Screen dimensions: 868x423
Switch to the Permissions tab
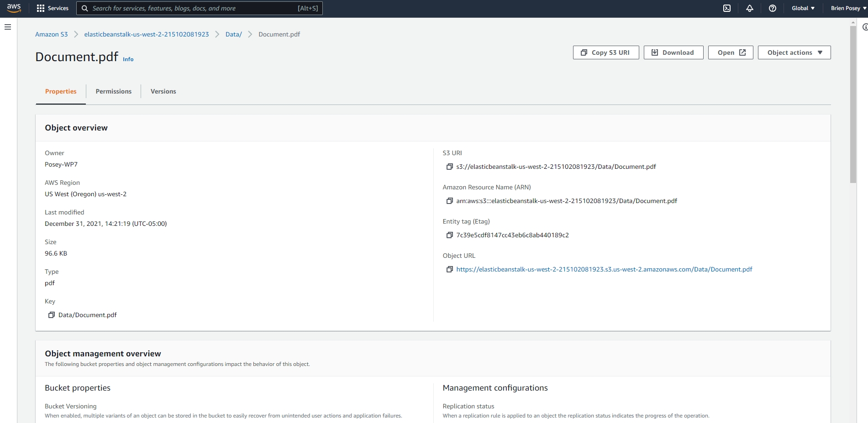tap(113, 91)
